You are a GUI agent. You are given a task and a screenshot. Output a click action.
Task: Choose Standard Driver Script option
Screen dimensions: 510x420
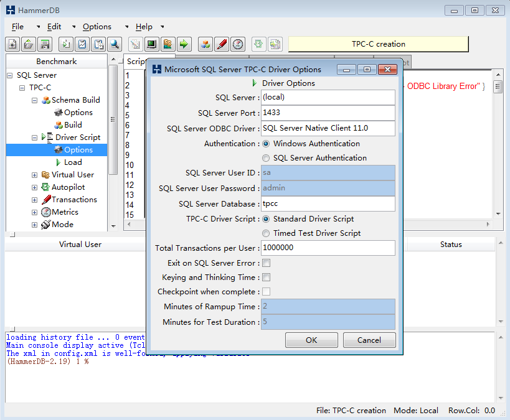[x=266, y=219]
